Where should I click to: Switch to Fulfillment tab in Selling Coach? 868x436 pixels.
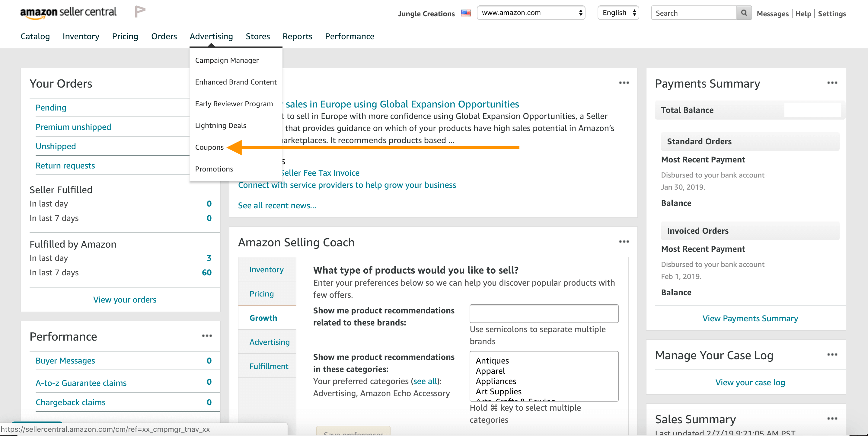[267, 366]
